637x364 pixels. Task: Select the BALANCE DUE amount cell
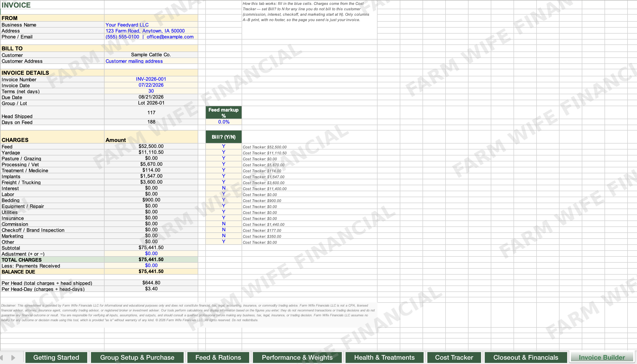pyautogui.click(x=151, y=271)
